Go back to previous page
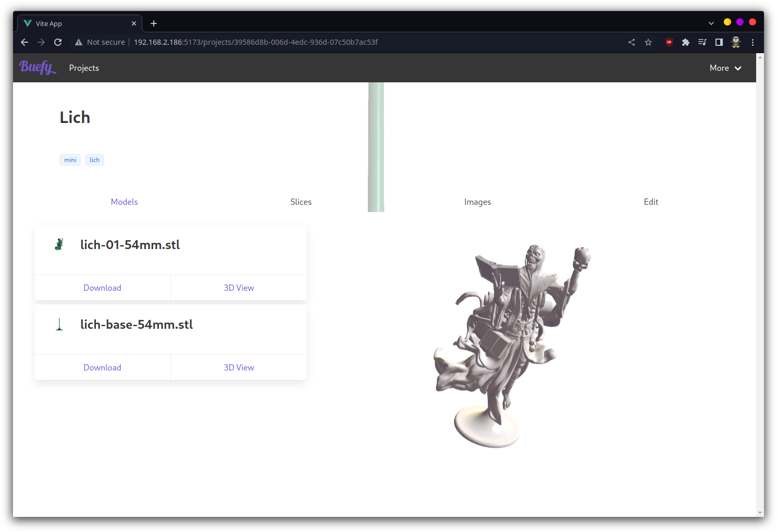 click(x=24, y=42)
